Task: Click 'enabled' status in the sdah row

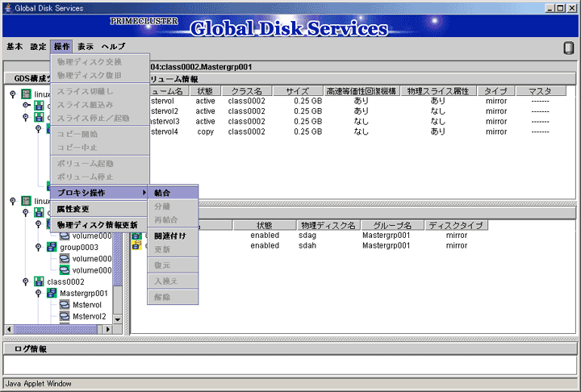Action: [x=265, y=245]
